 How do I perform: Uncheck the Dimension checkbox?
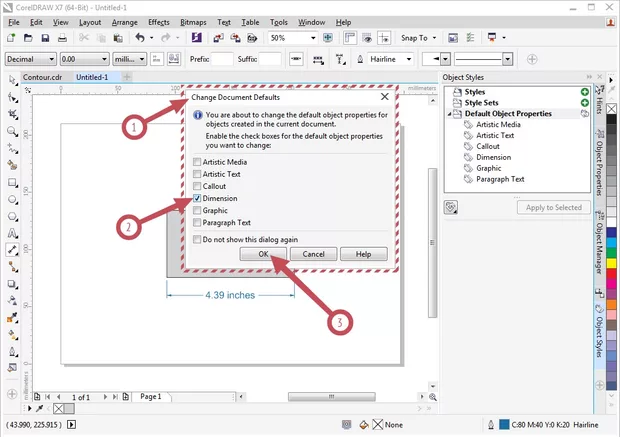197,199
